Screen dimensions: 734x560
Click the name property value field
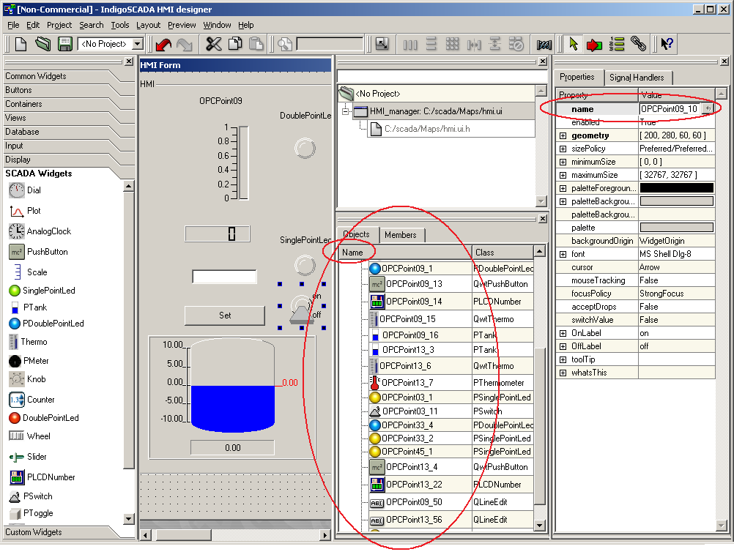click(x=670, y=109)
